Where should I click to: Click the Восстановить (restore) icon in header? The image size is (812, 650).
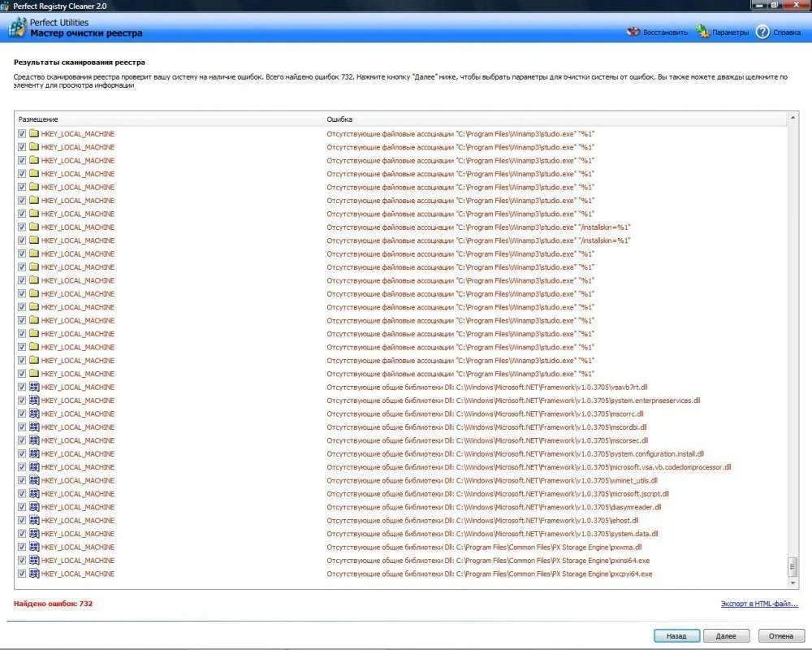coord(633,32)
